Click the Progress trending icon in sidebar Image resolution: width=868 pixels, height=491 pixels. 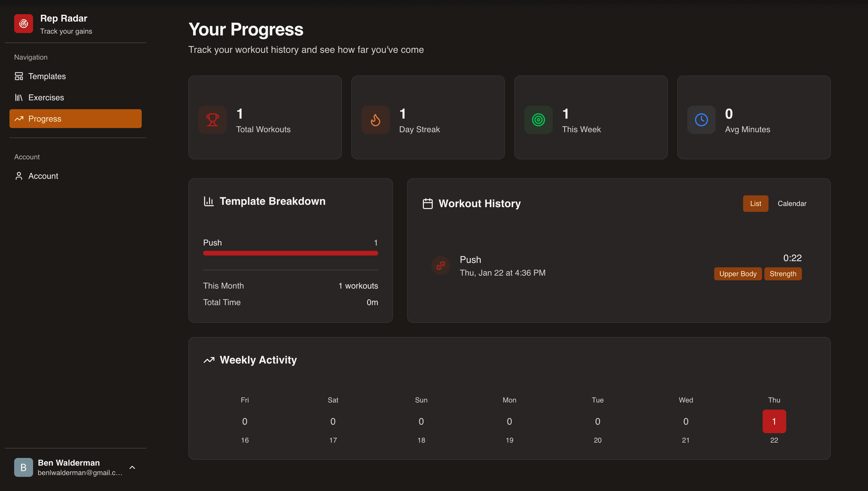19,119
